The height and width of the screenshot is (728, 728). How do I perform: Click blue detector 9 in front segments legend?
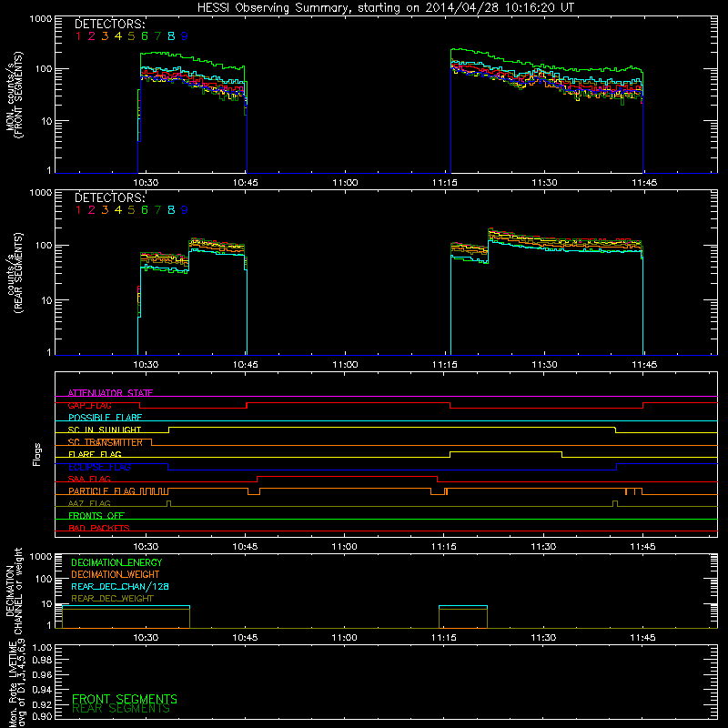click(x=185, y=36)
